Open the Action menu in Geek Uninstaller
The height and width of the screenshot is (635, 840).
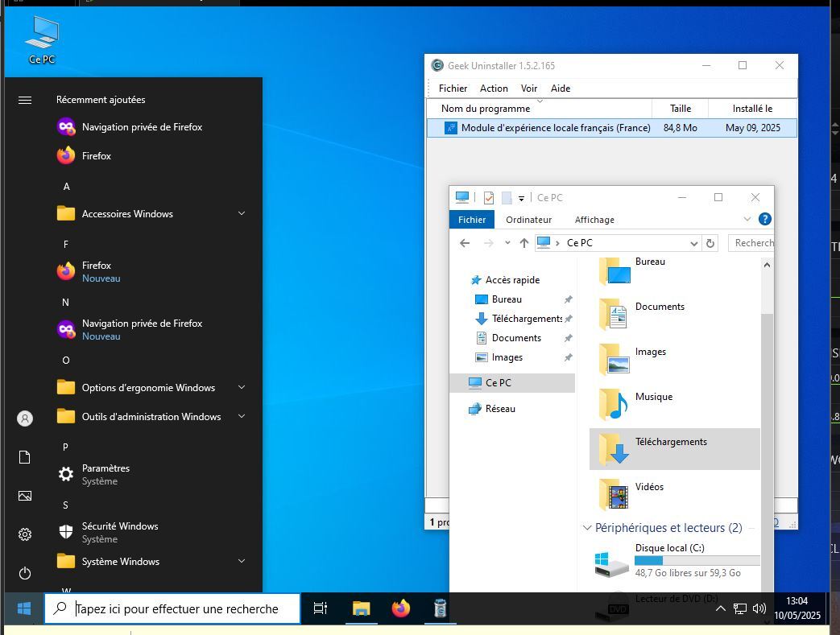coord(494,89)
